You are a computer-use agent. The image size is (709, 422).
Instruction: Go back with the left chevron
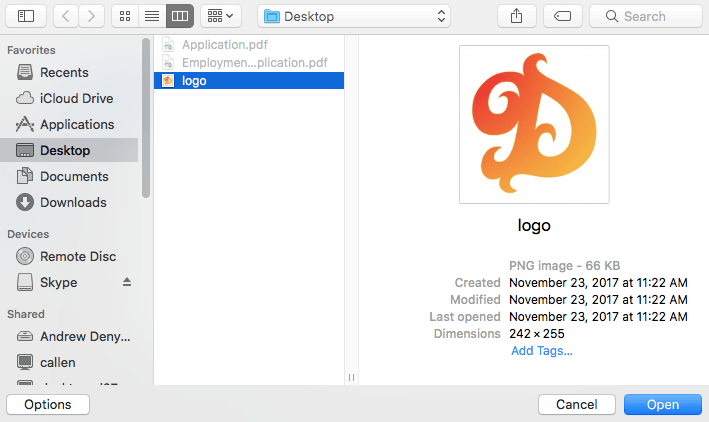point(66,16)
